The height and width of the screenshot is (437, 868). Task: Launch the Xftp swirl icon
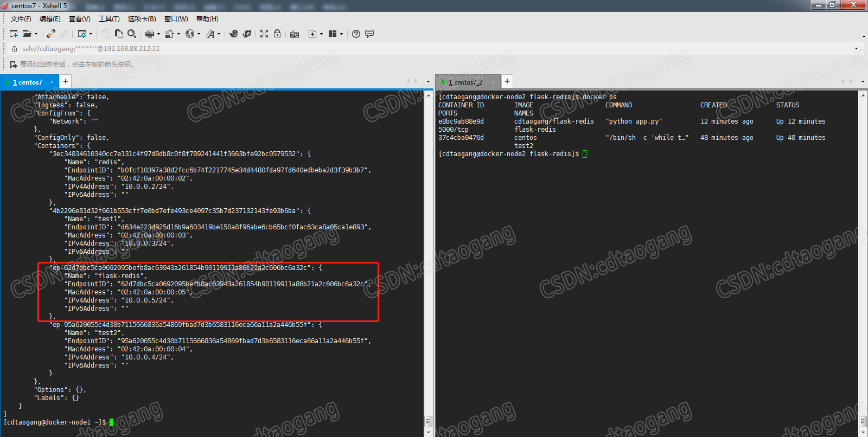[x=234, y=34]
